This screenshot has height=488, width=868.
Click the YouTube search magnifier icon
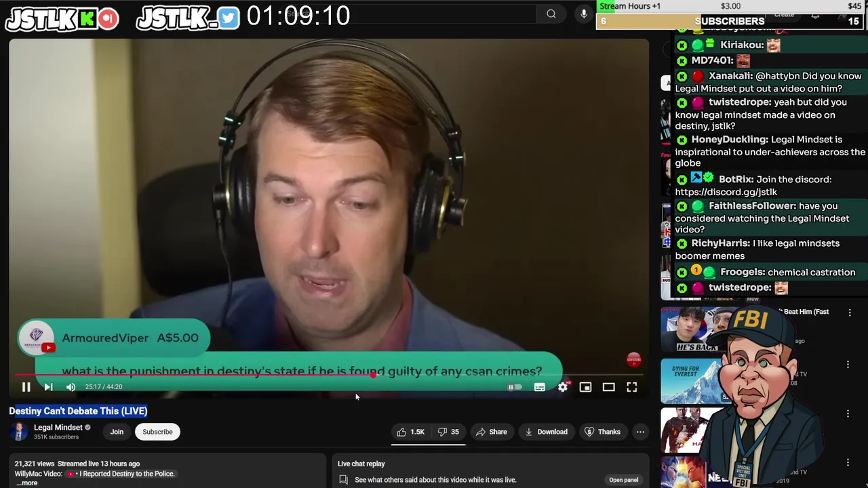click(x=551, y=14)
